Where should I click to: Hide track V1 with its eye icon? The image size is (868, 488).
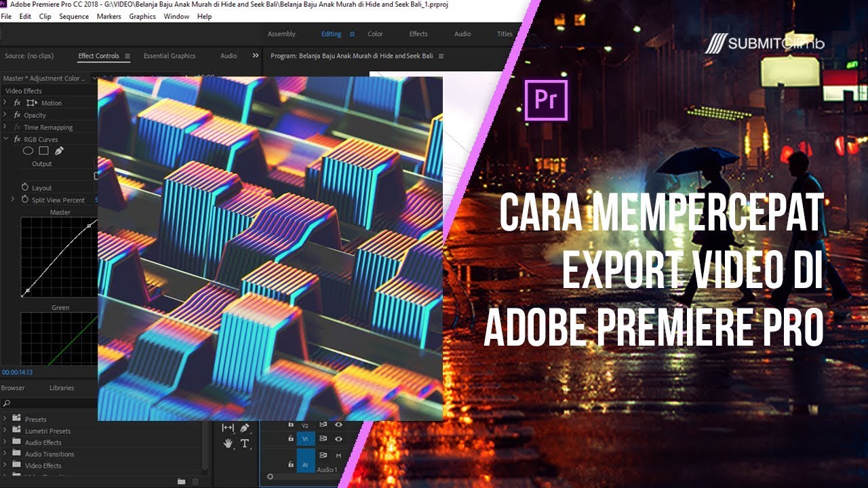click(x=338, y=439)
